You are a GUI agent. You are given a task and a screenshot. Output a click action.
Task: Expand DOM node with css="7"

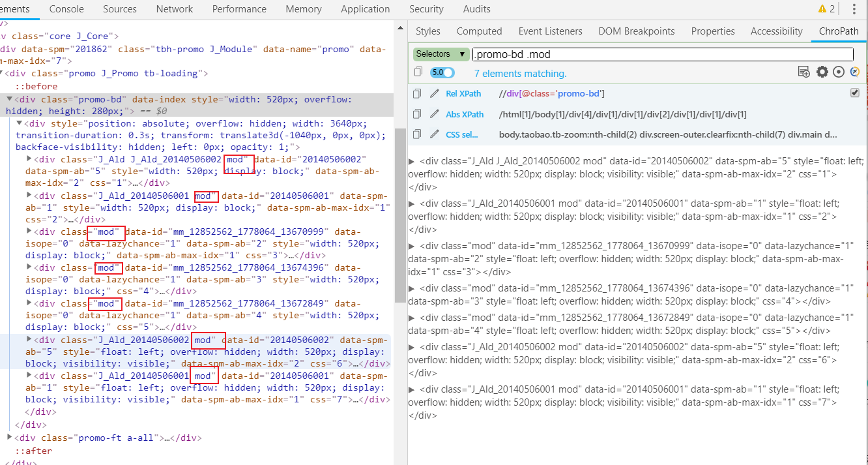pyautogui.click(x=29, y=376)
